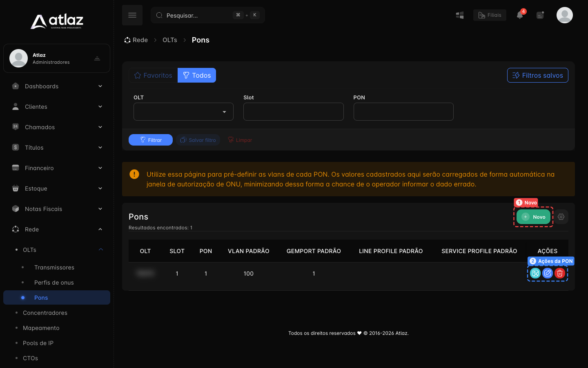
Task: Click the Estoque basket icon
Action: (16, 188)
